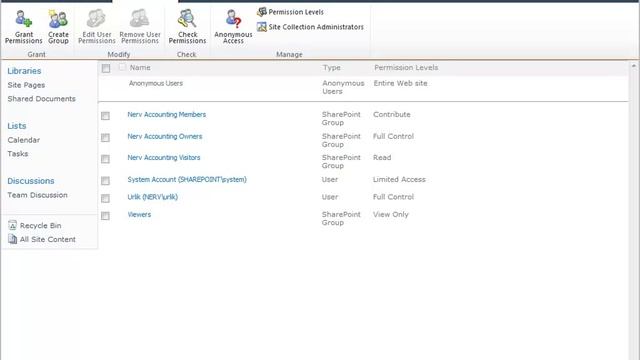
Task: Select the Urlik user checkbox
Action: 105,198
